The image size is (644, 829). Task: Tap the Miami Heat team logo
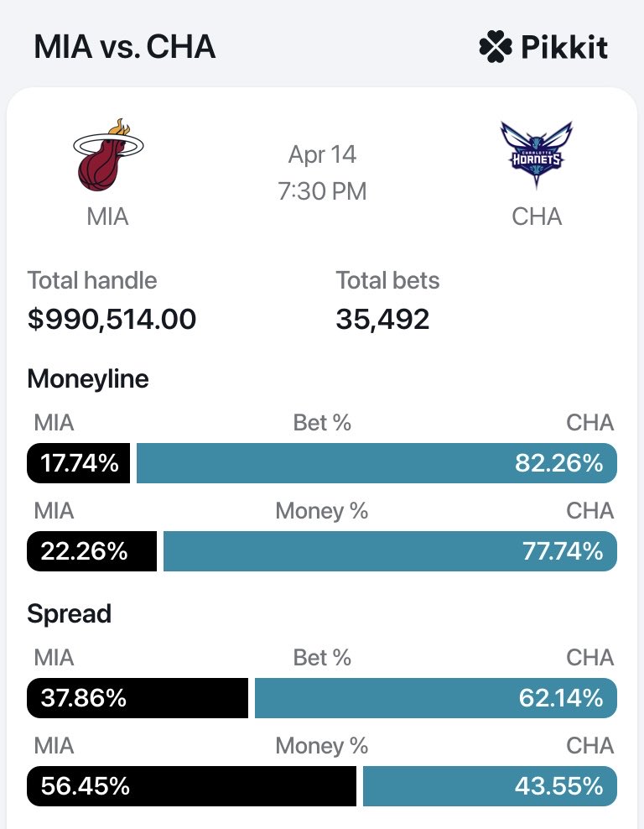107,156
